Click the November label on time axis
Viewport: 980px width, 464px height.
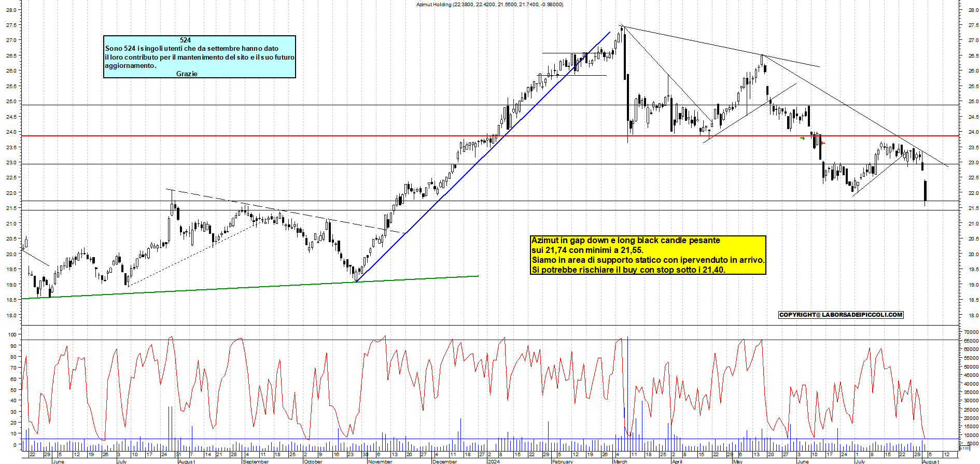381,461
